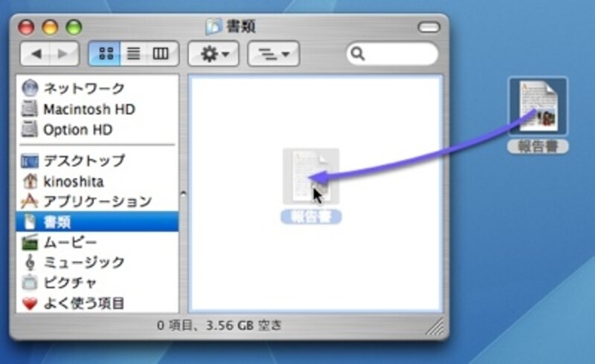Click the 報告書 label on the desktop

(x=538, y=146)
